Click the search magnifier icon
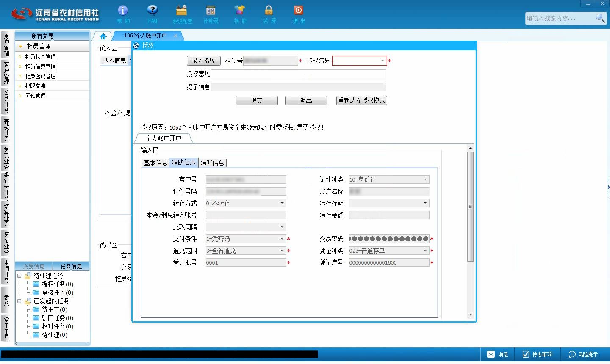The height and width of the screenshot is (364, 610). coord(600,18)
